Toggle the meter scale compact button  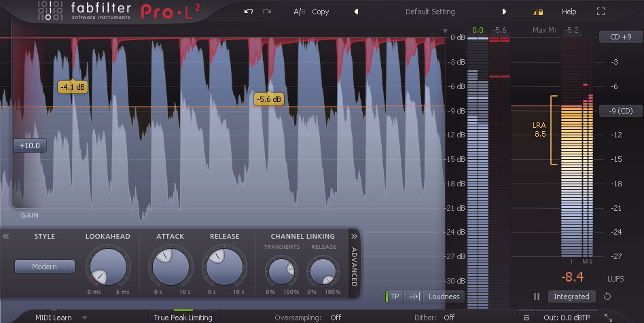tap(414, 296)
